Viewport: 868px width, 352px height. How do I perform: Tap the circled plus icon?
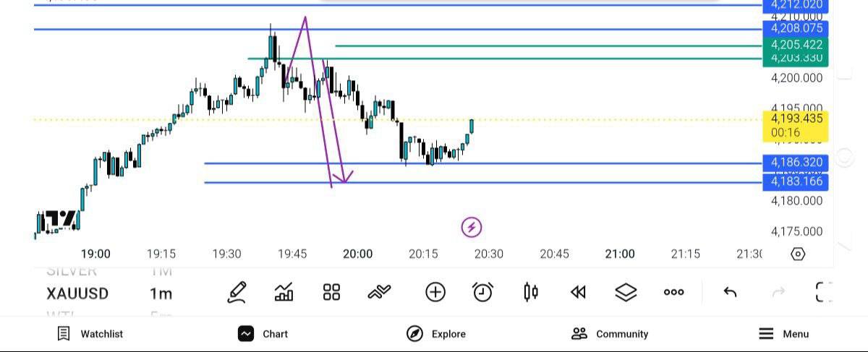[435, 292]
